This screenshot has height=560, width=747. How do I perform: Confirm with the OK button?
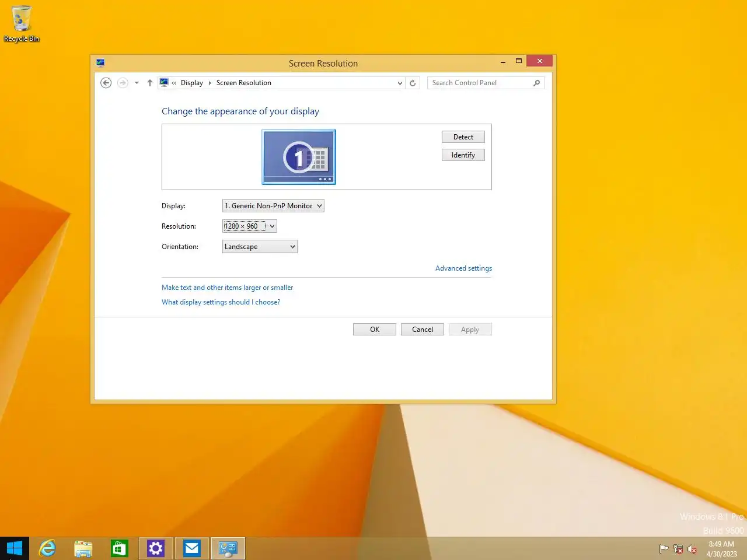(375, 330)
